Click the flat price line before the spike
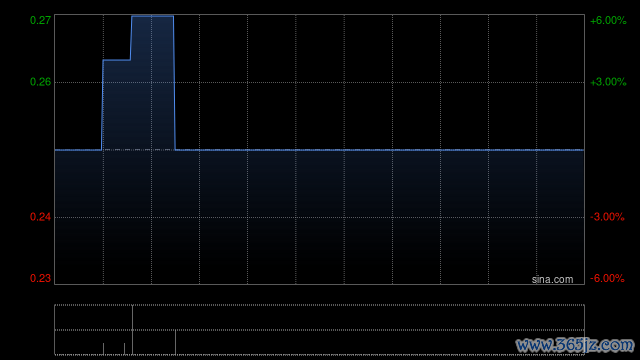This screenshot has width=640, height=360. point(78,150)
